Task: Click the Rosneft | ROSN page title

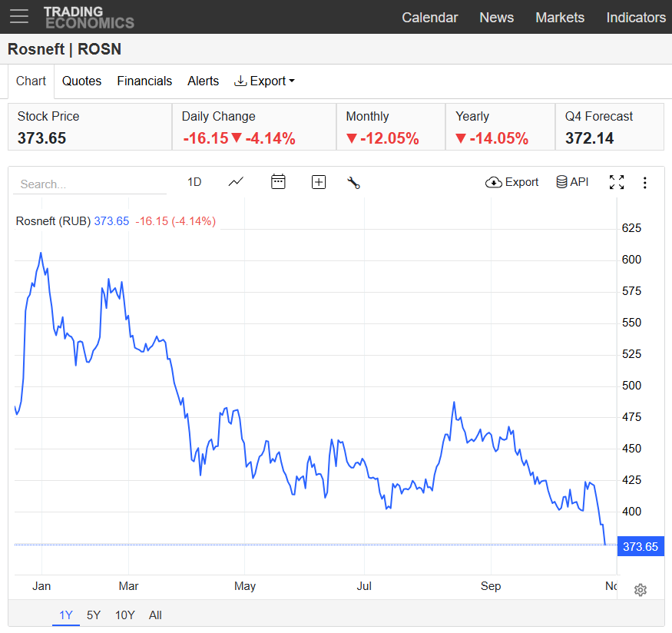Action: coord(65,49)
